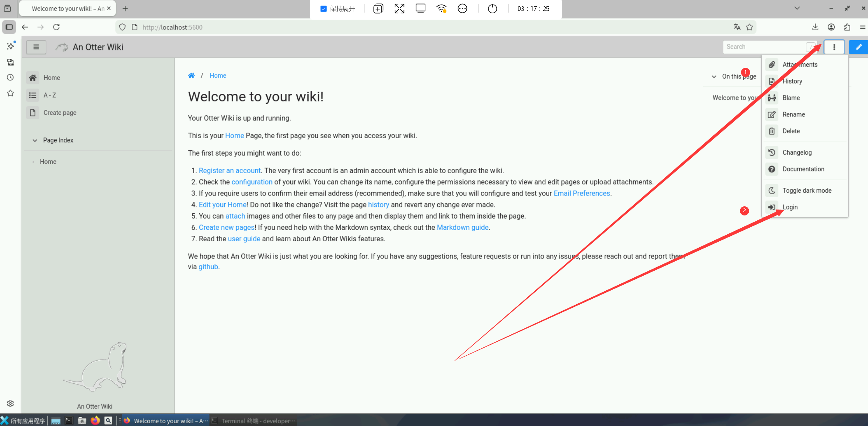Open the Firefox icon in the taskbar

(95, 420)
